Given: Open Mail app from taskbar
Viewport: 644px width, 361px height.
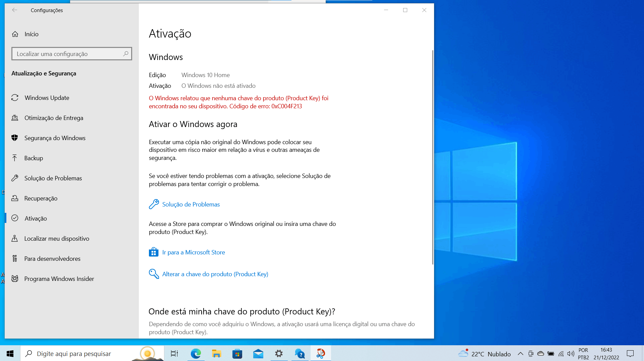Looking at the screenshot, I should pyautogui.click(x=258, y=354).
